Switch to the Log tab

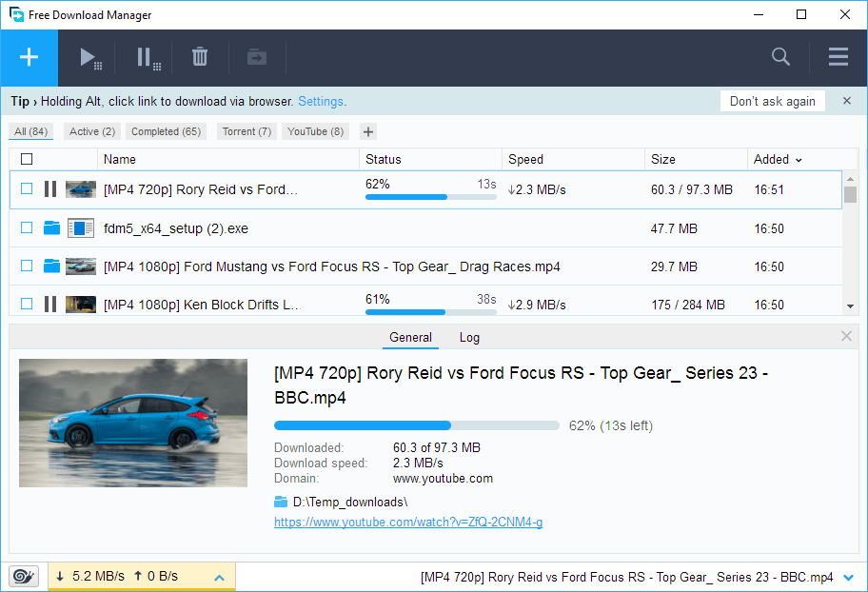pyautogui.click(x=469, y=337)
